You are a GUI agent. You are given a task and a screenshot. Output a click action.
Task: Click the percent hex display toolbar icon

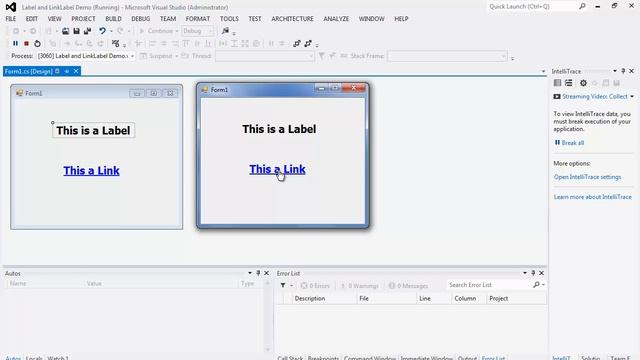pyautogui.click(x=116, y=43)
